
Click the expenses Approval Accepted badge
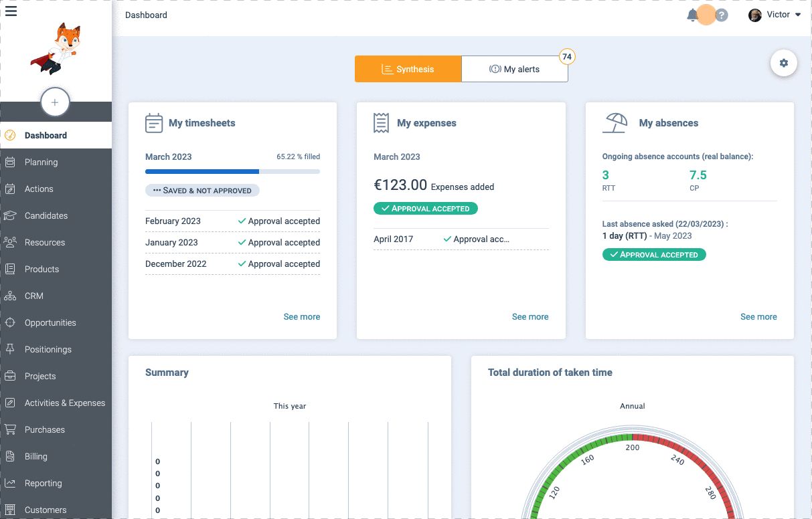(426, 209)
